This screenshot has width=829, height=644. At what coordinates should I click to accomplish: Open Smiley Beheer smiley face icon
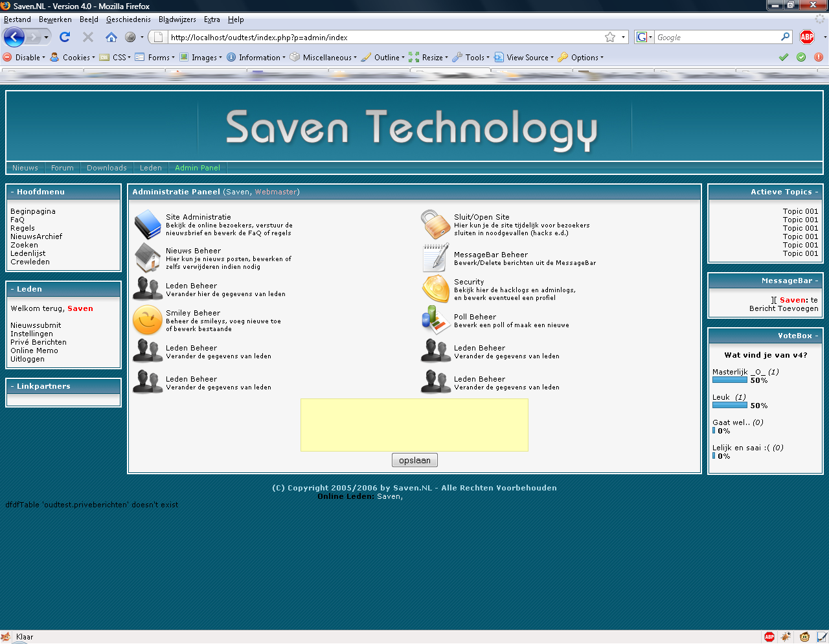148,320
